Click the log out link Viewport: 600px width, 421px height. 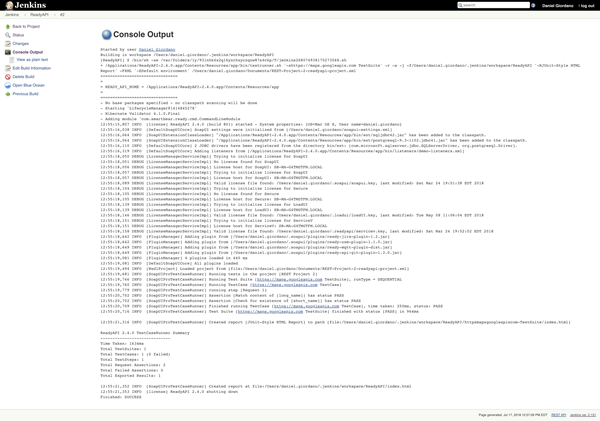(586, 5)
